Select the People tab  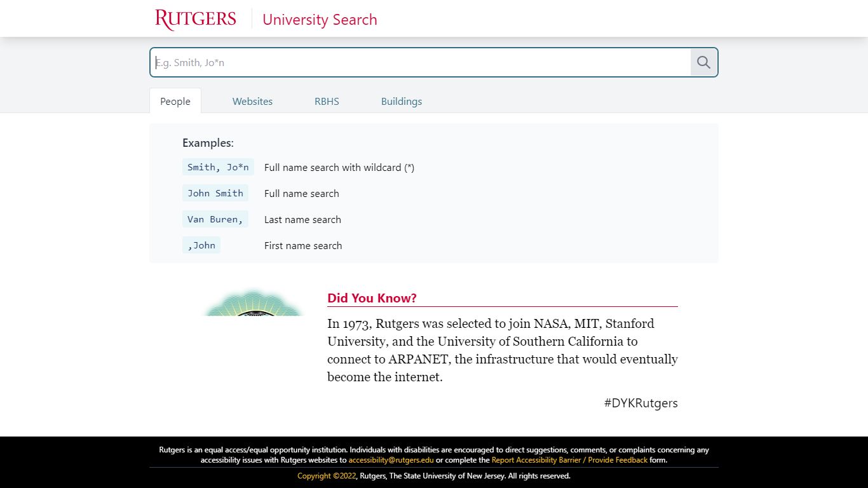[x=175, y=101]
